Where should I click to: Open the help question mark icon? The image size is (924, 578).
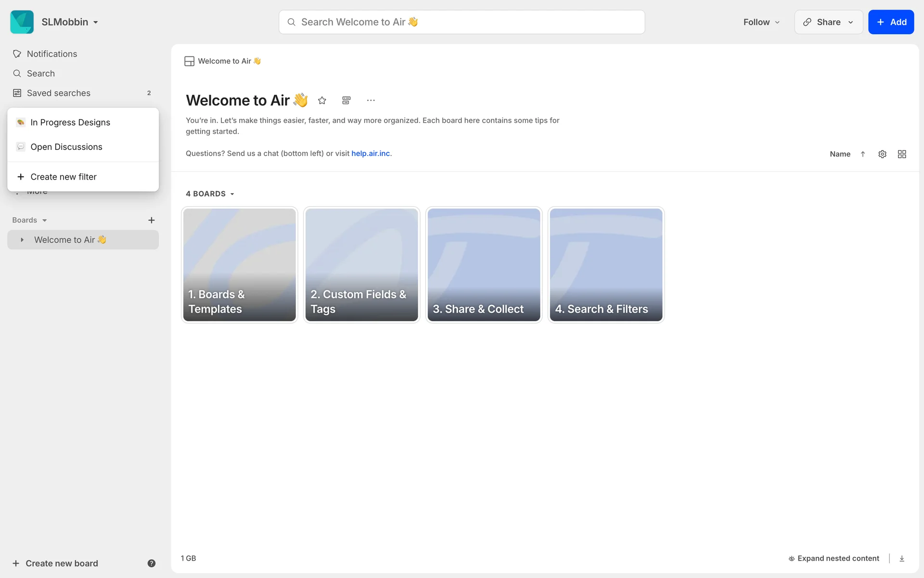151,563
